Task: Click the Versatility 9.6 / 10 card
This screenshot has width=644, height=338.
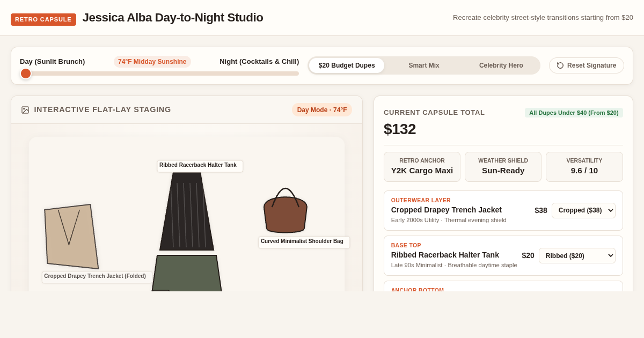Action: (x=584, y=167)
